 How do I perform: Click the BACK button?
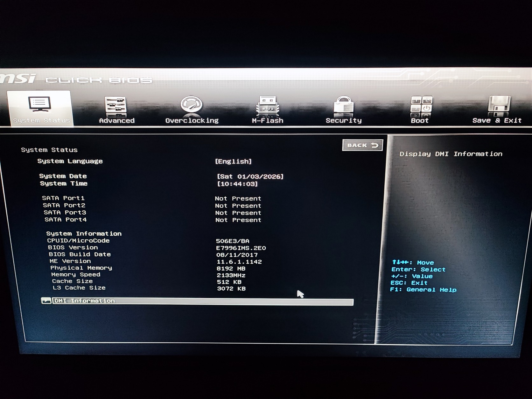pos(362,145)
